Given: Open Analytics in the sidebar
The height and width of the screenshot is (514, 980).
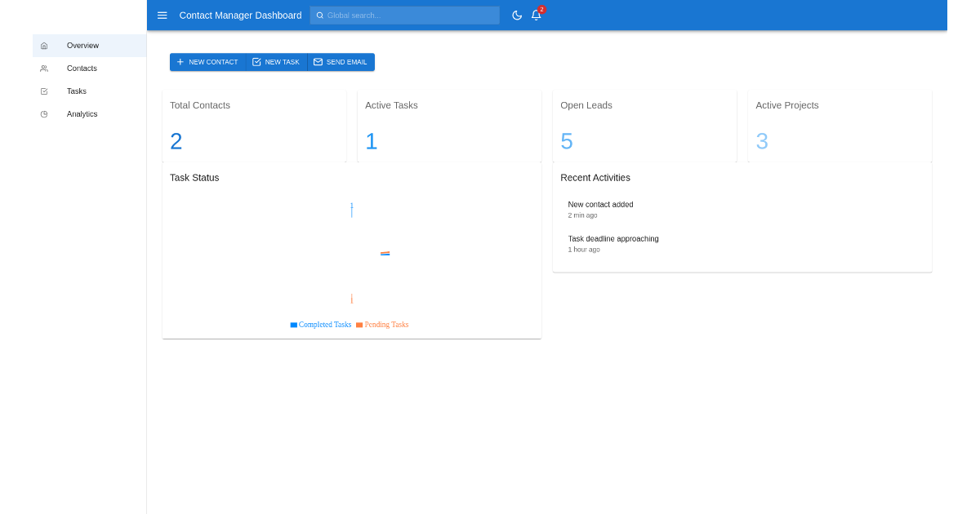Looking at the screenshot, I should (82, 114).
